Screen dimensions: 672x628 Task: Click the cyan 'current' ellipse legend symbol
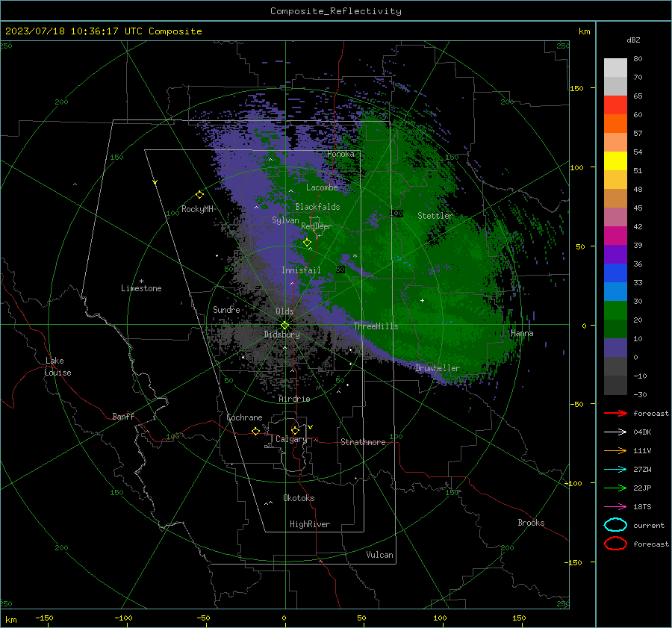[x=615, y=525]
